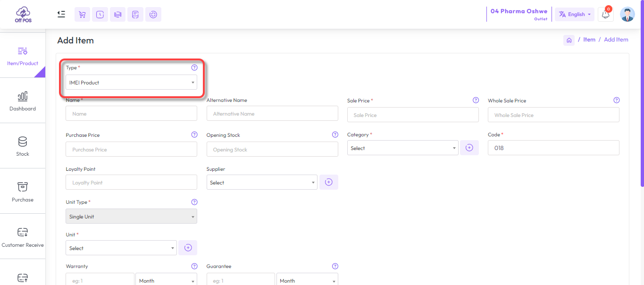Go to Stock in the sidebar

click(x=23, y=146)
